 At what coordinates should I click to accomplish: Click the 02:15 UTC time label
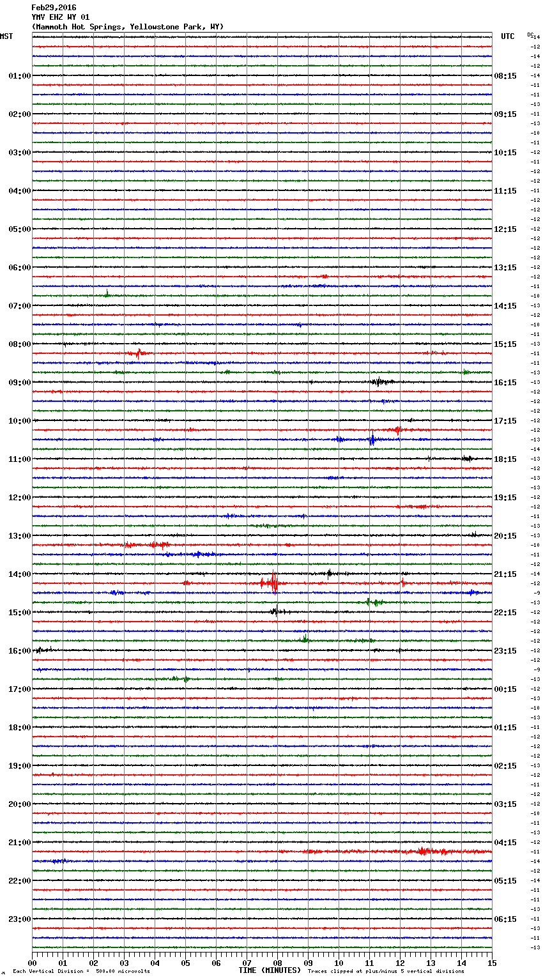505,766
